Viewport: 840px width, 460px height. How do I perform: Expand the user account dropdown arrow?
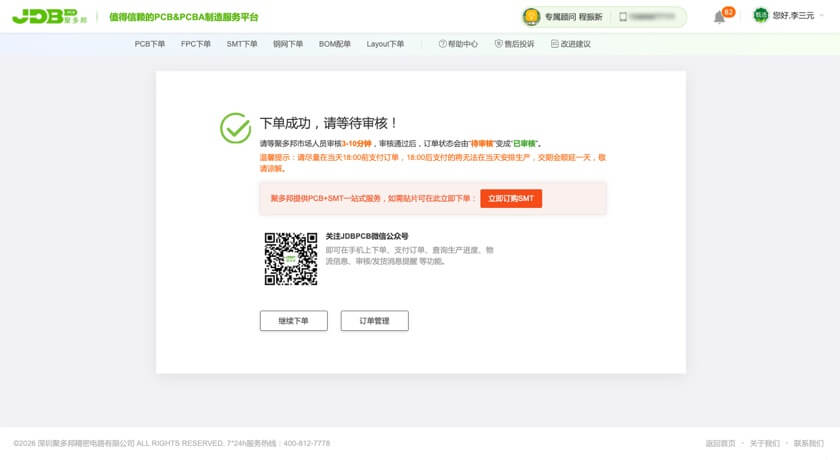click(x=822, y=16)
